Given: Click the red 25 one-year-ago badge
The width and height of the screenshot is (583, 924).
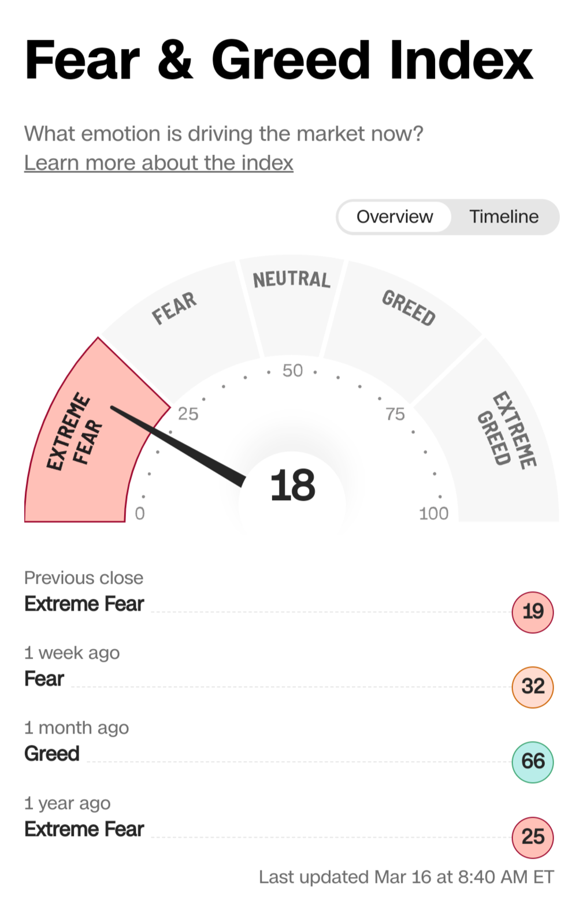Looking at the screenshot, I should 533,837.
